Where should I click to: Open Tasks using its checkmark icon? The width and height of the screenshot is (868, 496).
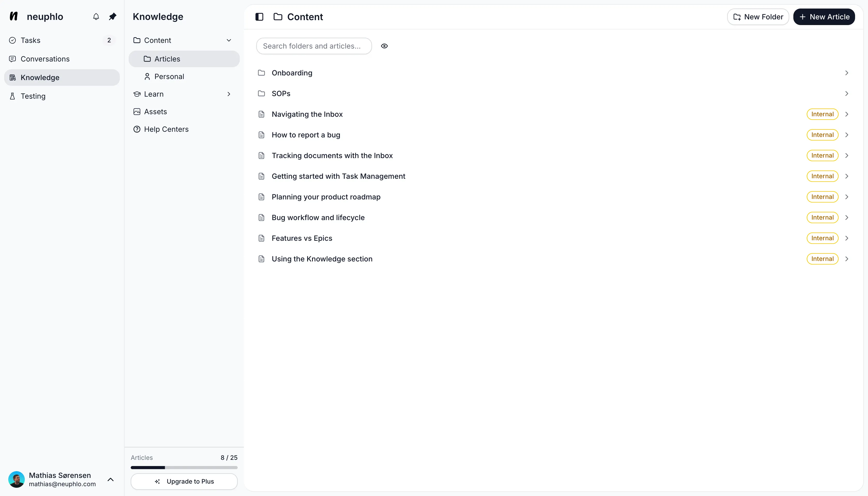(x=12, y=40)
